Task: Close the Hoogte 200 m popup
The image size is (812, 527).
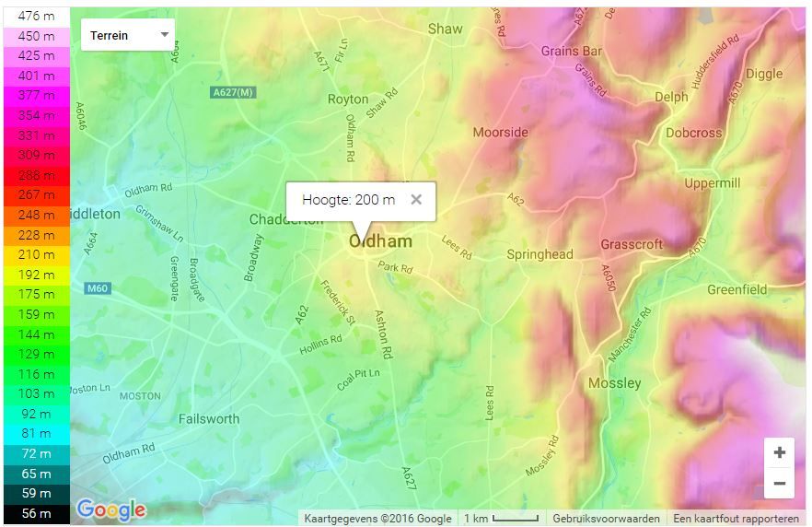Action: (x=416, y=200)
